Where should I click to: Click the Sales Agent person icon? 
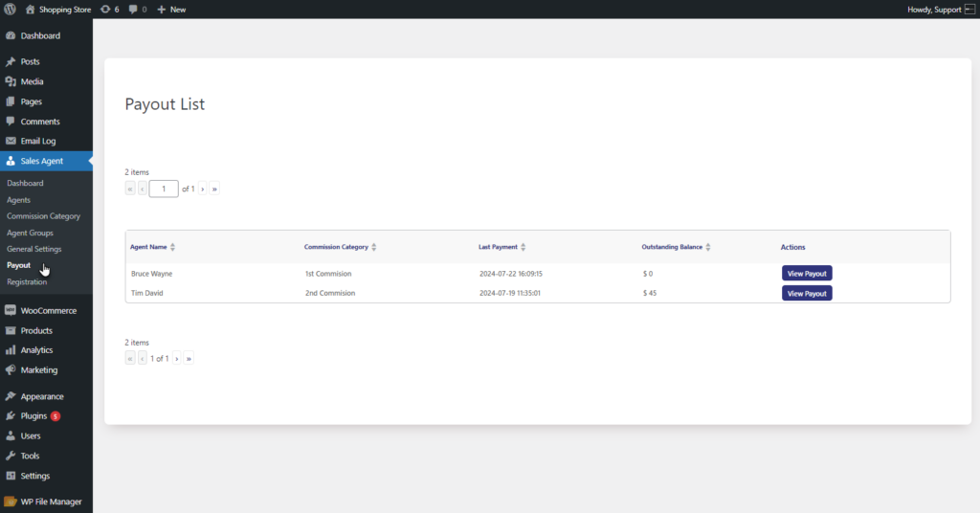pyautogui.click(x=11, y=161)
